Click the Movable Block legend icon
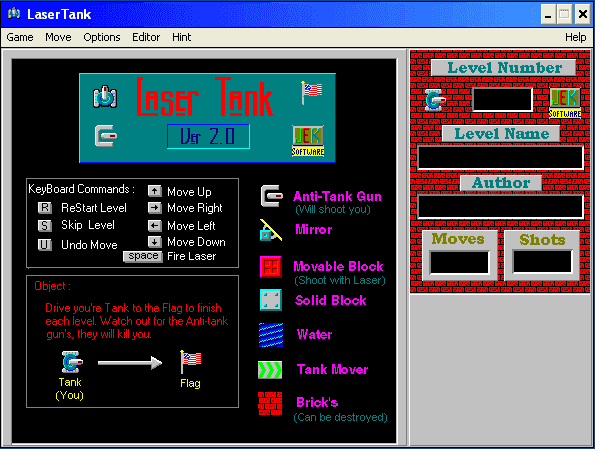Screen dimensions: 595x449 (x=271, y=267)
